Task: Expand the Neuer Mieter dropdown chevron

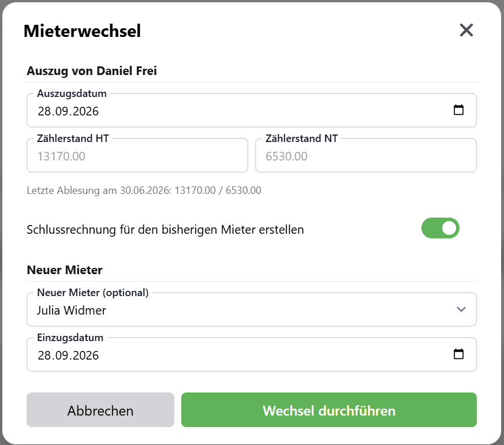Action: [x=461, y=309]
